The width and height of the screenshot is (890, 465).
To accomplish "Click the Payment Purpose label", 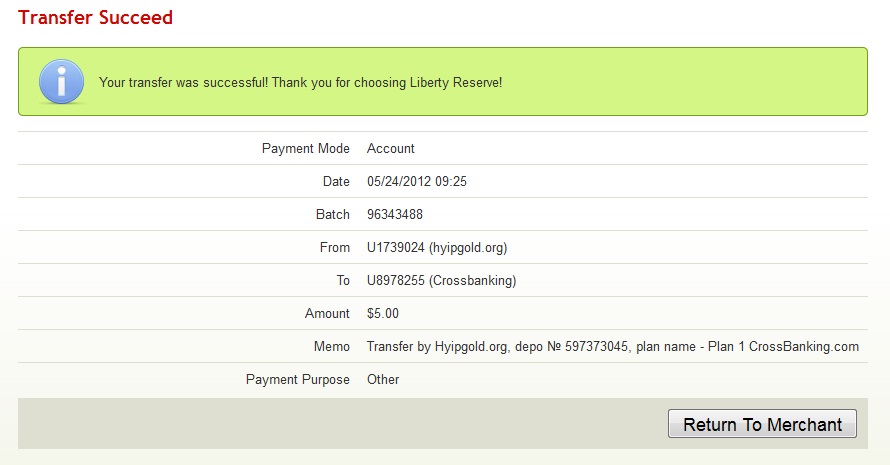I will point(298,380).
